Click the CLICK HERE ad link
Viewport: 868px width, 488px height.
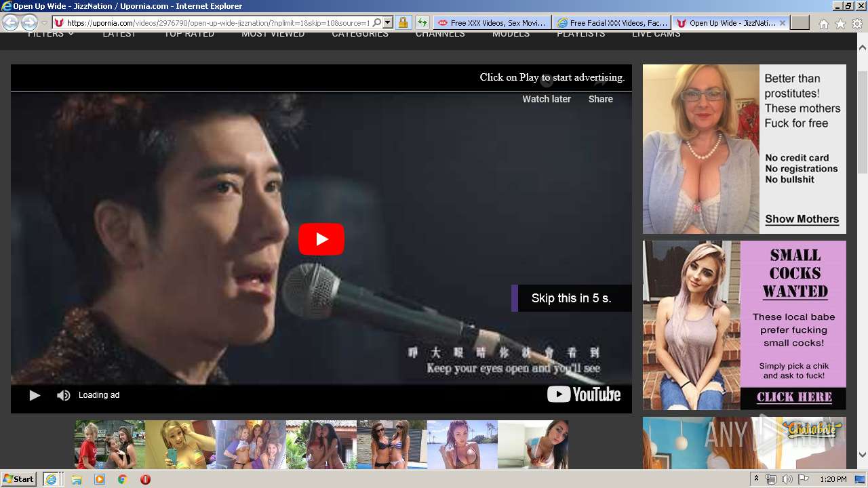point(794,397)
